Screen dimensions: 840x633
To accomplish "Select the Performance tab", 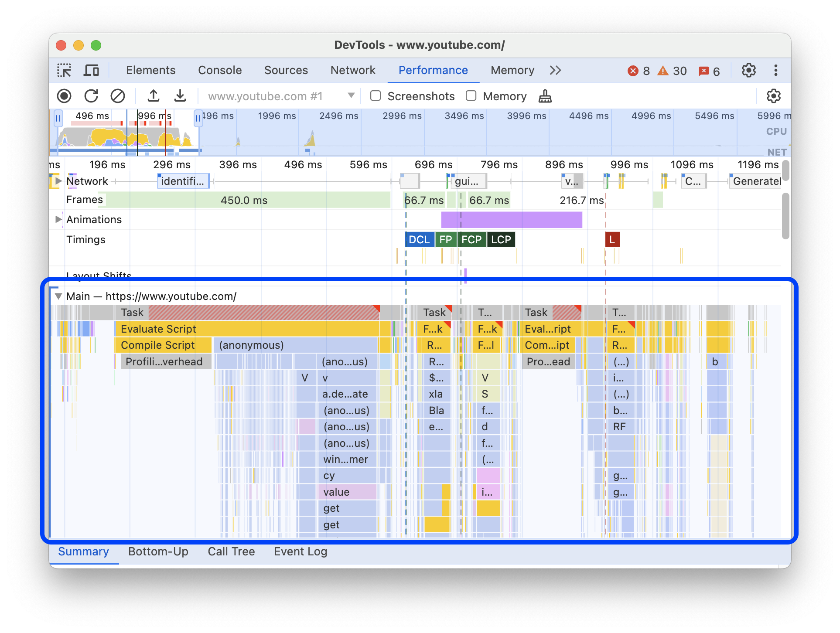I will click(432, 70).
